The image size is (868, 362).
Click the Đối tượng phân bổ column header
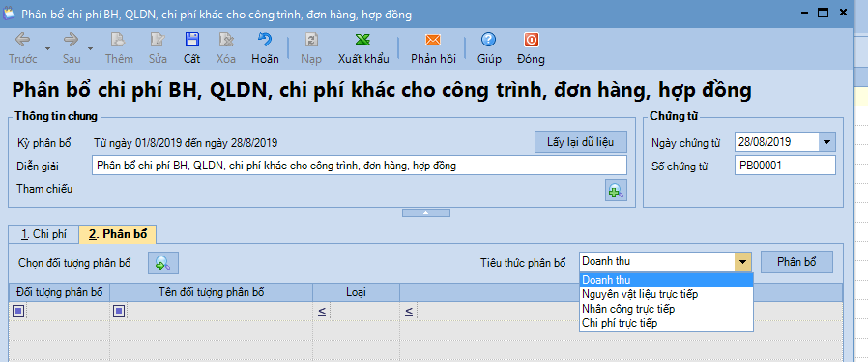tap(60, 292)
